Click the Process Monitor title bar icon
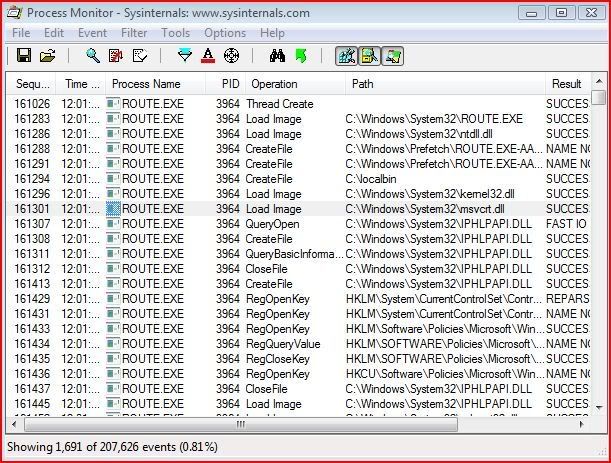This screenshot has width=611, height=463. (15, 12)
